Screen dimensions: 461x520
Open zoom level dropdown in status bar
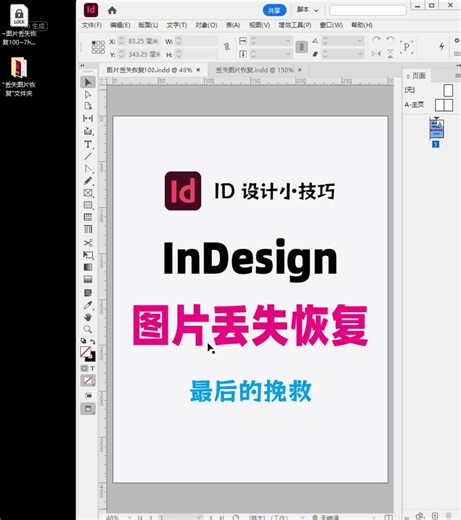pyautogui.click(x=129, y=517)
